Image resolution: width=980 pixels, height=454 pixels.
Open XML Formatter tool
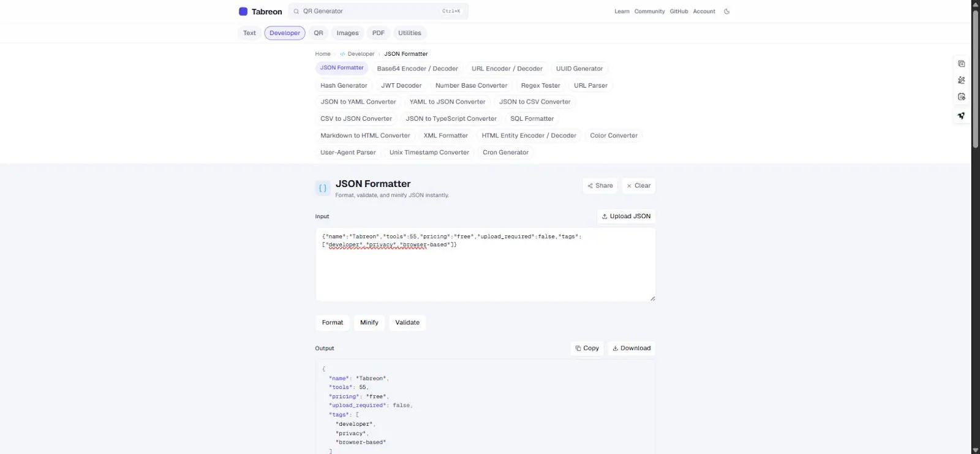pyautogui.click(x=445, y=136)
